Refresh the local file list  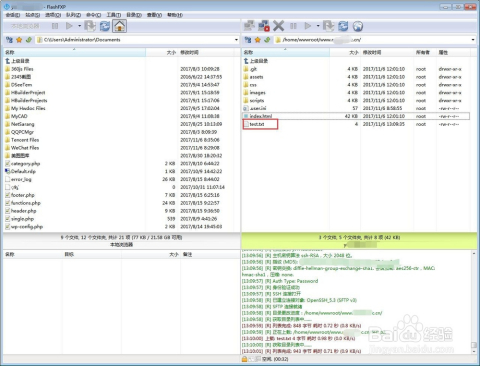click(105, 26)
